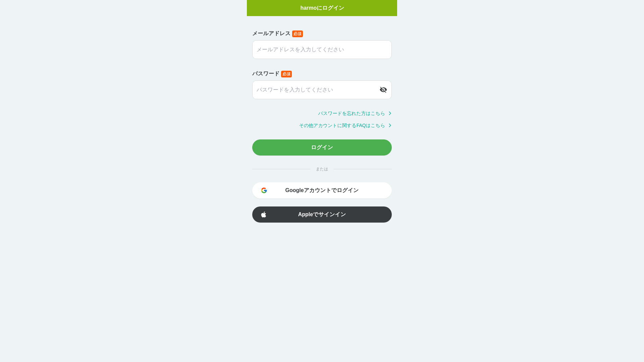Click the harmoにログイン header bar
Viewport: 644px width, 362px height.
pos(322,8)
